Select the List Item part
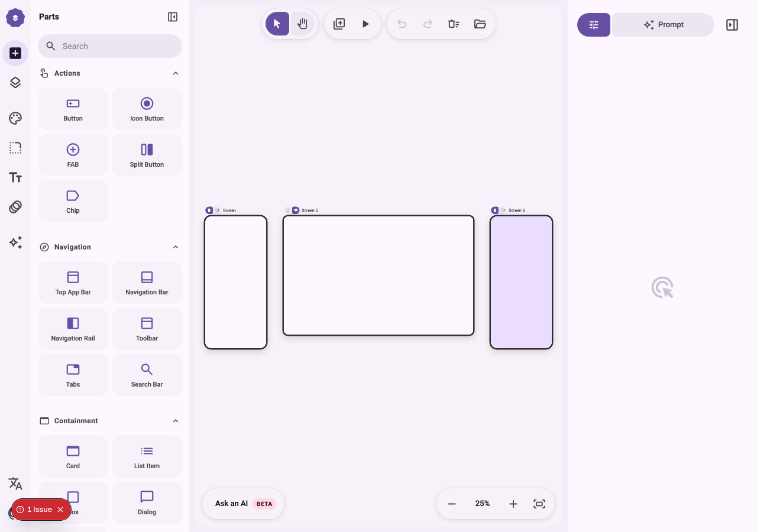The image size is (757, 532). 147,456
